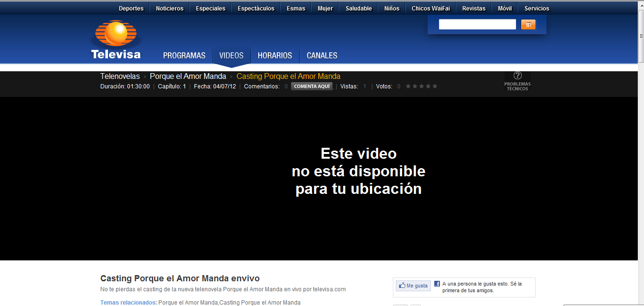The width and height of the screenshot is (644, 306).
Task: Open the Chicos WaiFai menu item
Action: [430, 9]
